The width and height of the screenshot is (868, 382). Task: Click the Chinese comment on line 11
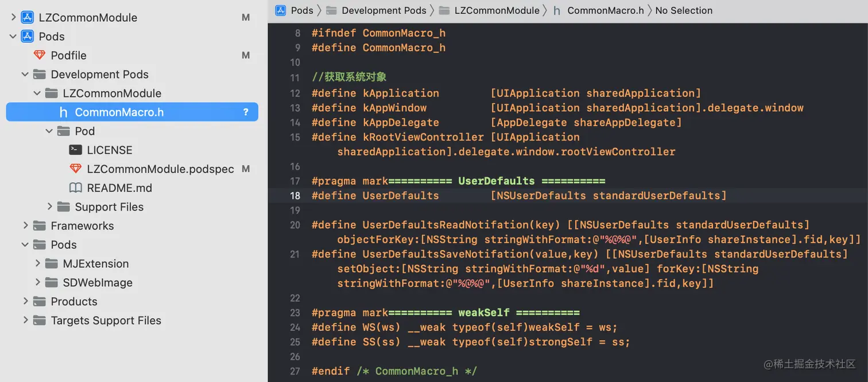pyautogui.click(x=349, y=77)
